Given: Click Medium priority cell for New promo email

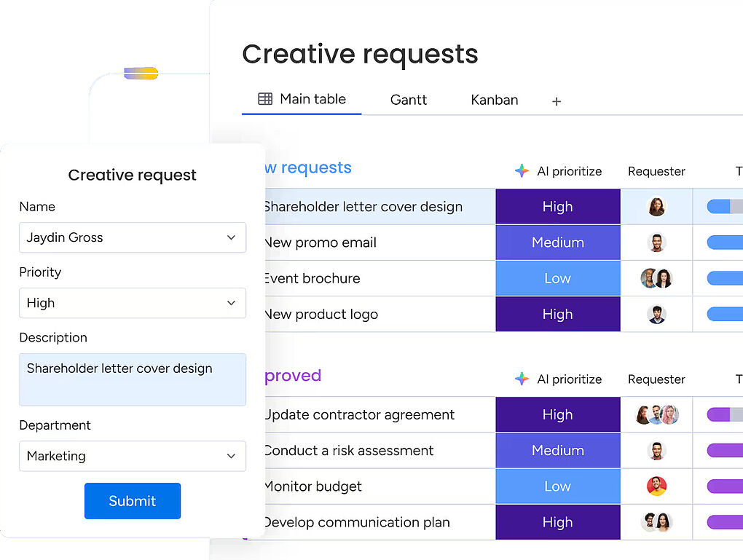Looking at the screenshot, I should [x=557, y=242].
